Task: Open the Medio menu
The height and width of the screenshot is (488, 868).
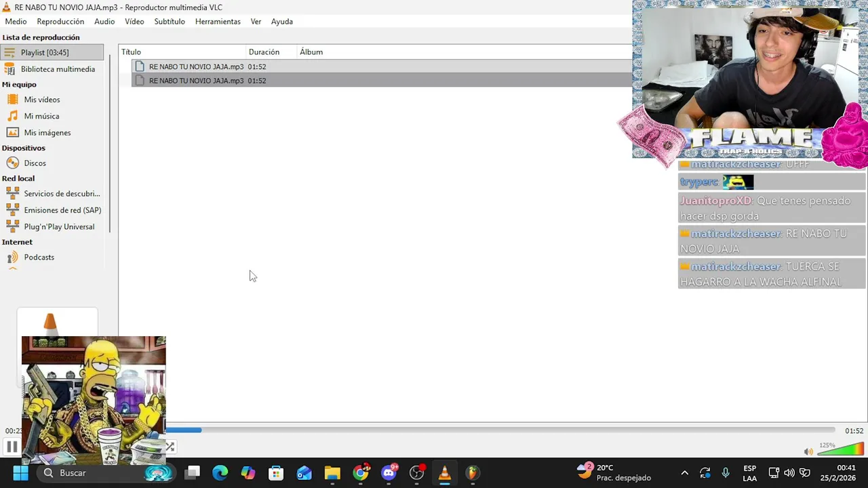Action: point(16,22)
